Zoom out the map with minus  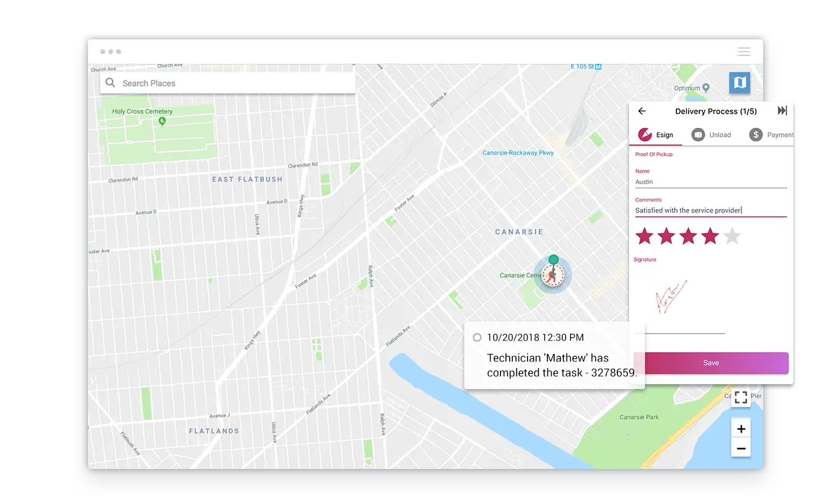pyautogui.click(x=741, y=449)
